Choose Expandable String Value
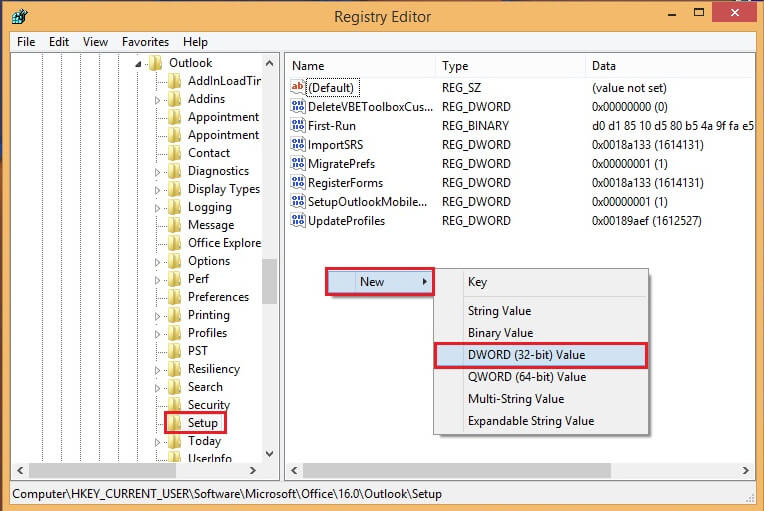 point(541,421)
